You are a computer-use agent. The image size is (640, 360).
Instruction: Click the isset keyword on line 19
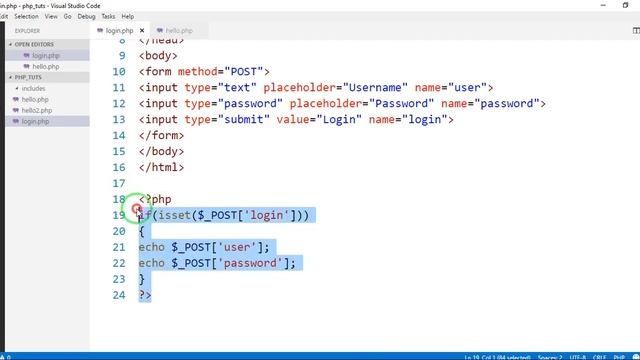click(175, 215)
